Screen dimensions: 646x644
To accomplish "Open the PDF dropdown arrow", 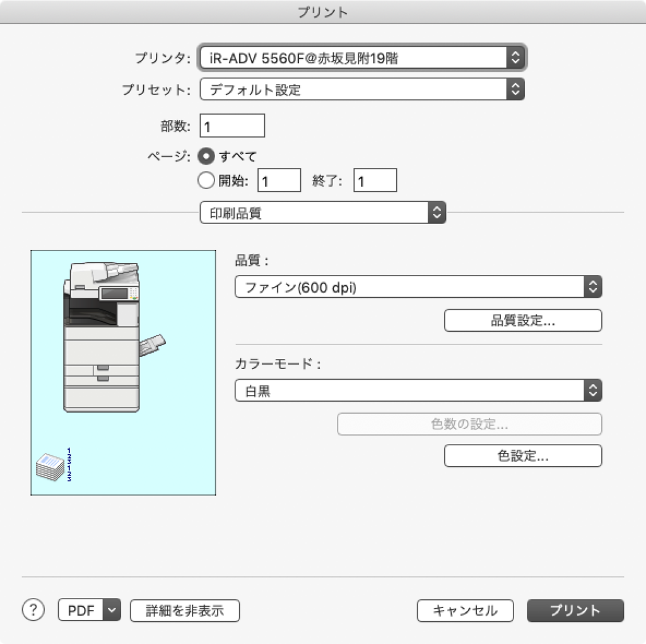I will tap(112, 610).
